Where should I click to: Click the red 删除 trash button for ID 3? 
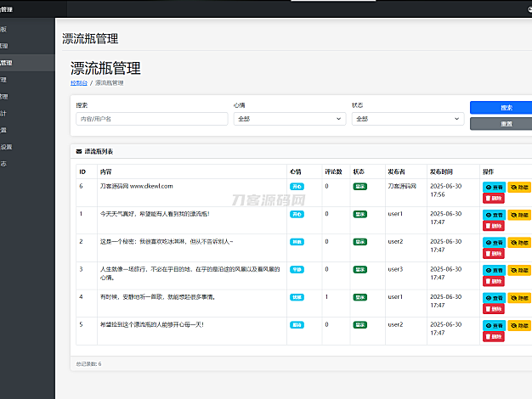pyautogui.click(x=493, y=281)
